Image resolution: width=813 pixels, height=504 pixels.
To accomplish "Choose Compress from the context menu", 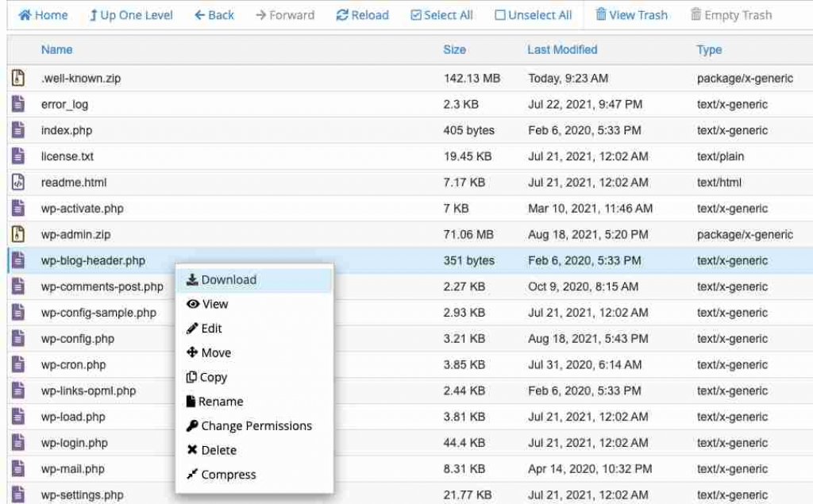I will 228,475.
